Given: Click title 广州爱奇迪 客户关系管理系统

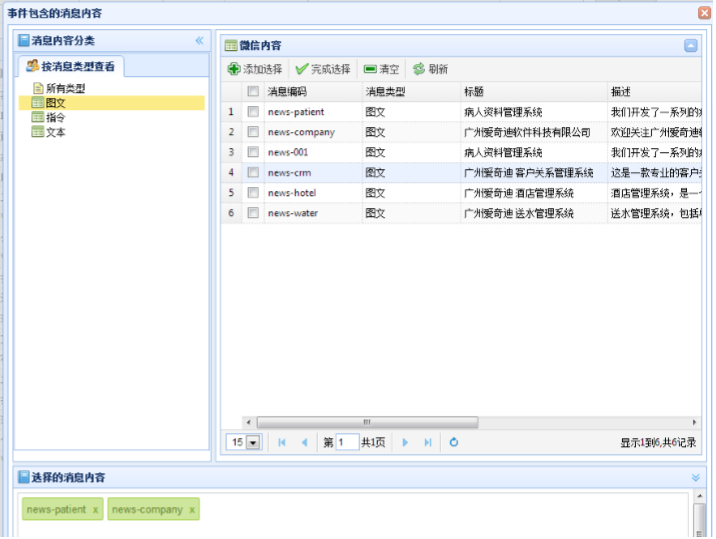Looking at the screenshot, I should pyautogui.click(x=528, y=173).
